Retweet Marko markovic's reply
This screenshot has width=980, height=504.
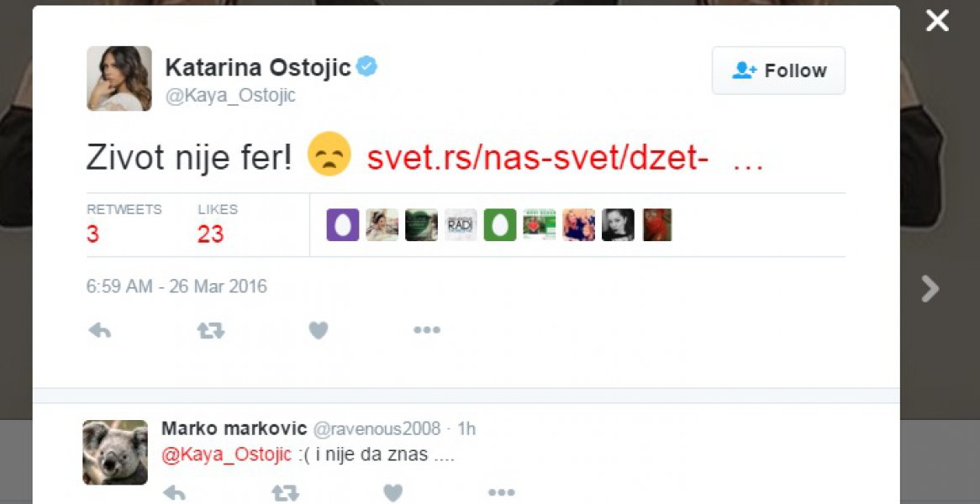[285, 492]
